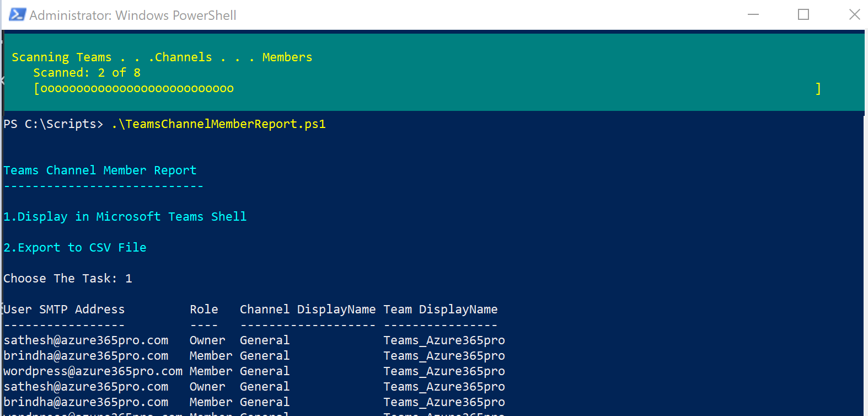Click first 'sathesh@azure365pro.com' row entry
Image resolution: width=868 pixels, height=416 pixels.
(x=86, y=340)
